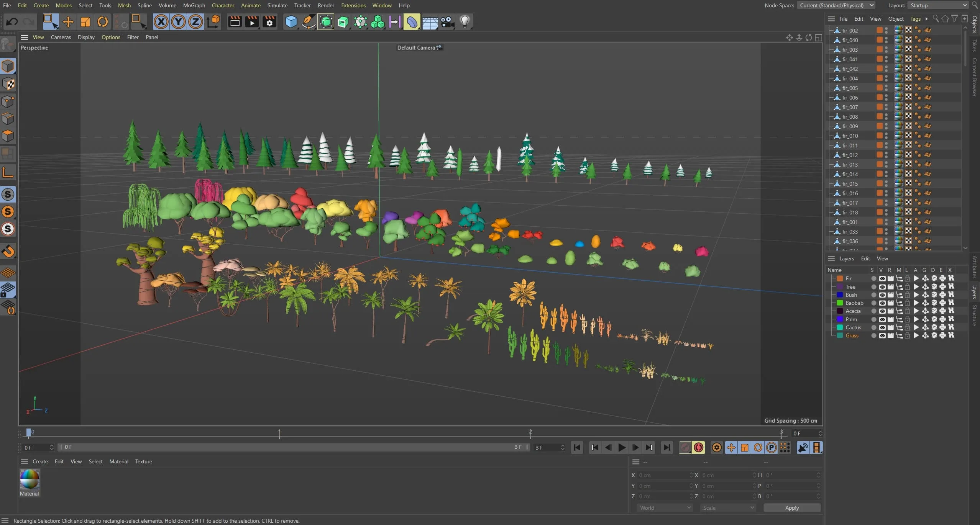
Task: Open Edit Render Settings icon
Action: [x=269, y=21]
